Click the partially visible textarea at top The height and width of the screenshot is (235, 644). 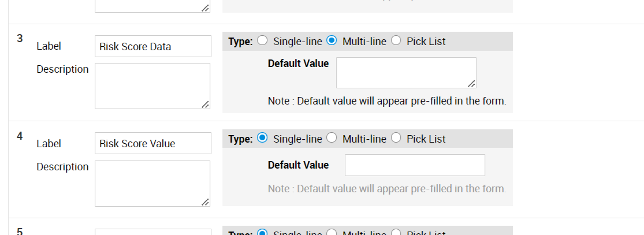152,6
